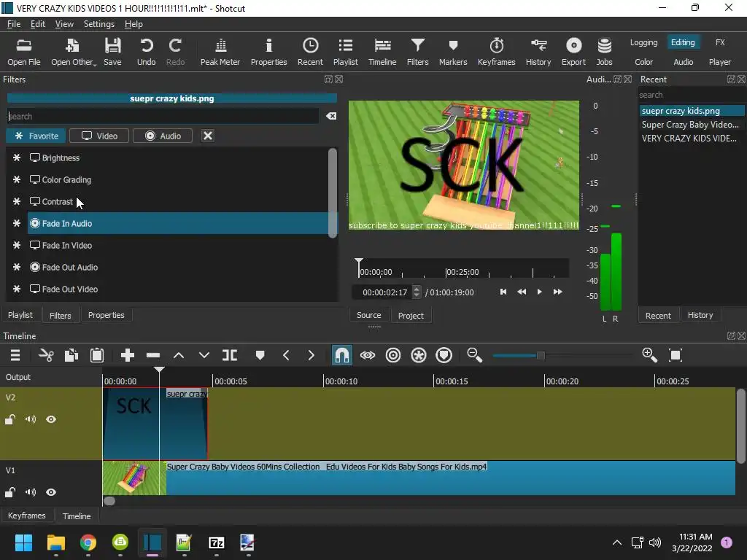Screen dimensions: 747x560
Task: Switch to the Properties tab
Action: [106, 315]
